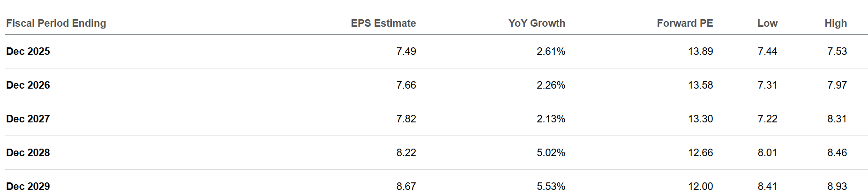This screenshot has height=196, width=868.
Task: Click the 8.31 high estimate value
Action: (837, 119)
